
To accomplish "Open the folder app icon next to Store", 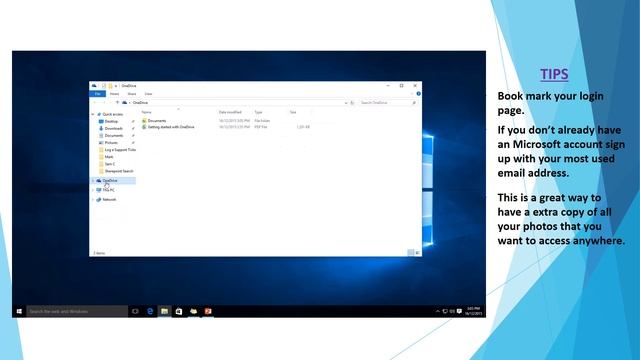I will 193,311.
